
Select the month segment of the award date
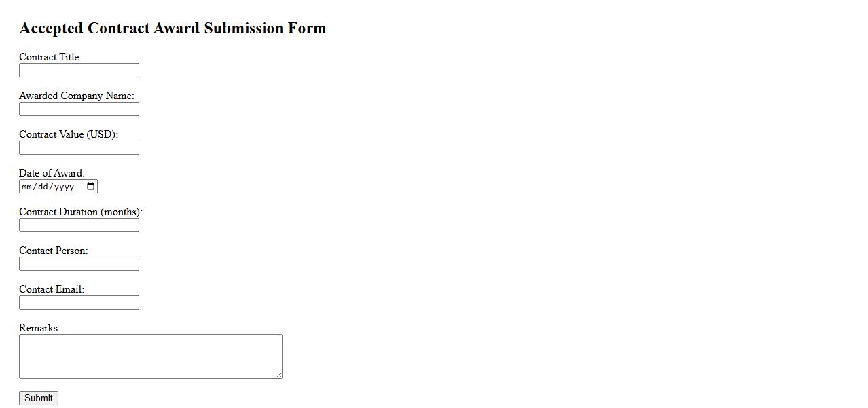click(x=27, y=187)
